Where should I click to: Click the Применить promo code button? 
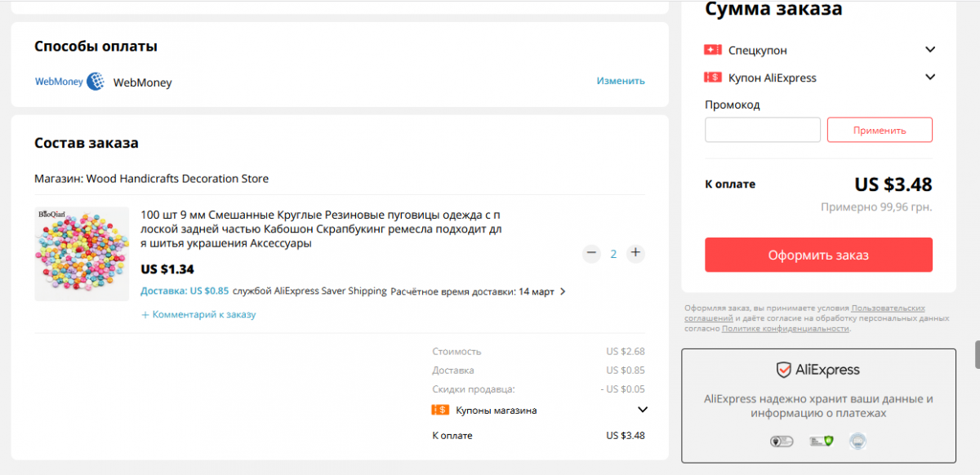point(880,130)
